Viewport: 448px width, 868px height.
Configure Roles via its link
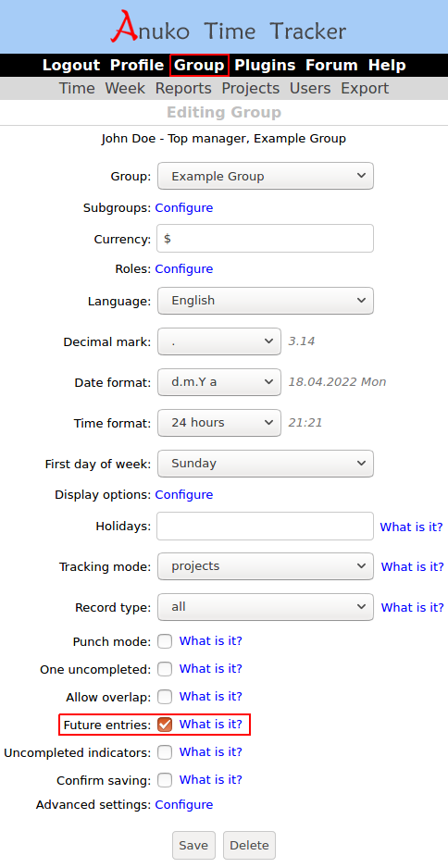(184, 269)
